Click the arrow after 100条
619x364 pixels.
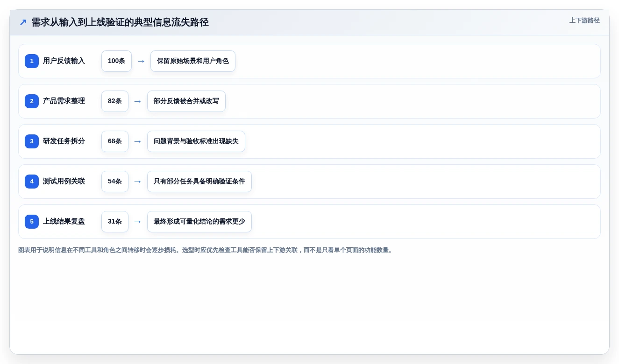pyautogui.click(x=141, y=61)
